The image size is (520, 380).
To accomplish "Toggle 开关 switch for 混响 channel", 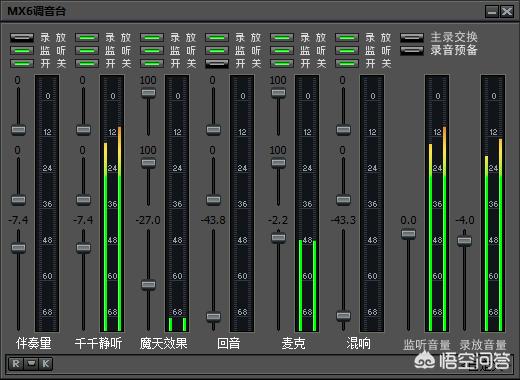I will [x=347, y=63].
